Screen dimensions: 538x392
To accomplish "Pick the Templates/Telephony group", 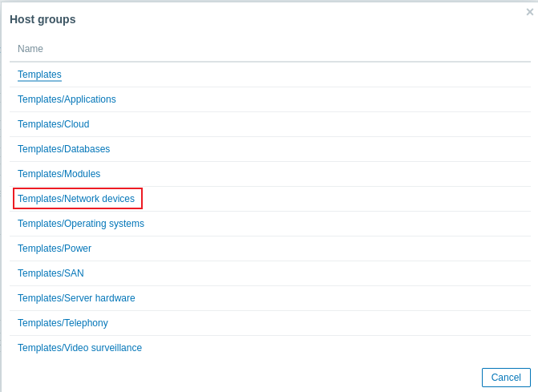I will 63,323.
